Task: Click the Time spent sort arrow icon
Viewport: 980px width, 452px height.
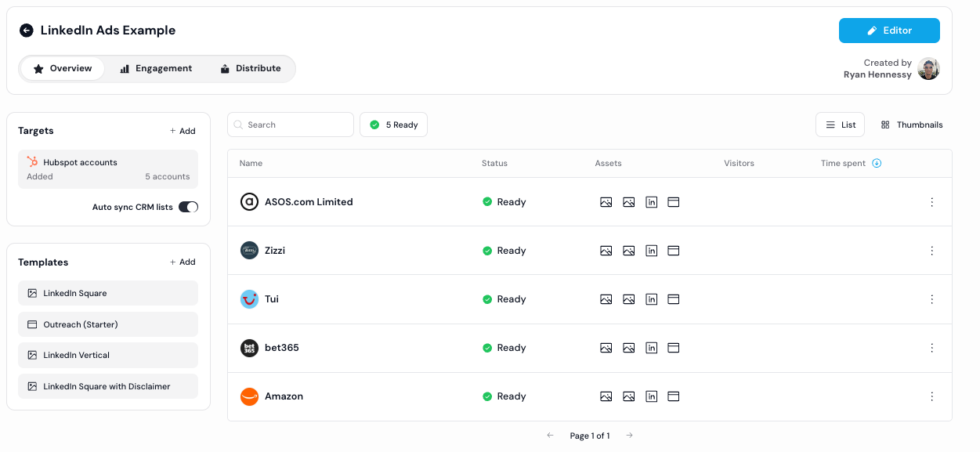Action: click(x=877, y=164)
